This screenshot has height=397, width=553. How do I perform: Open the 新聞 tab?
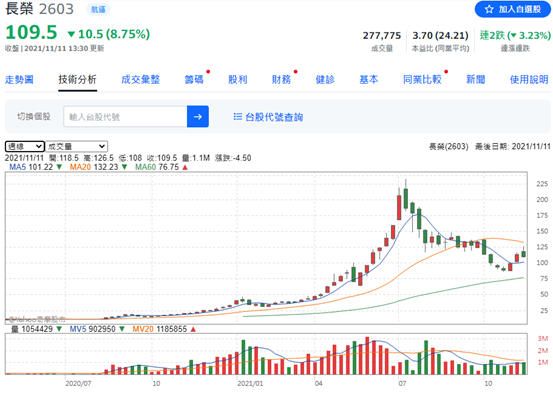(475, 80)
